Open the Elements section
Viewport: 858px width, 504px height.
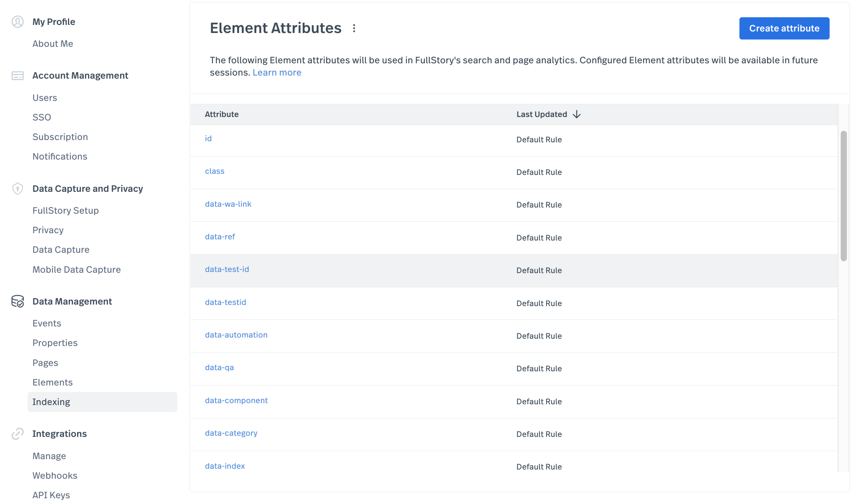pyautogui.click(x=53, y=382)
